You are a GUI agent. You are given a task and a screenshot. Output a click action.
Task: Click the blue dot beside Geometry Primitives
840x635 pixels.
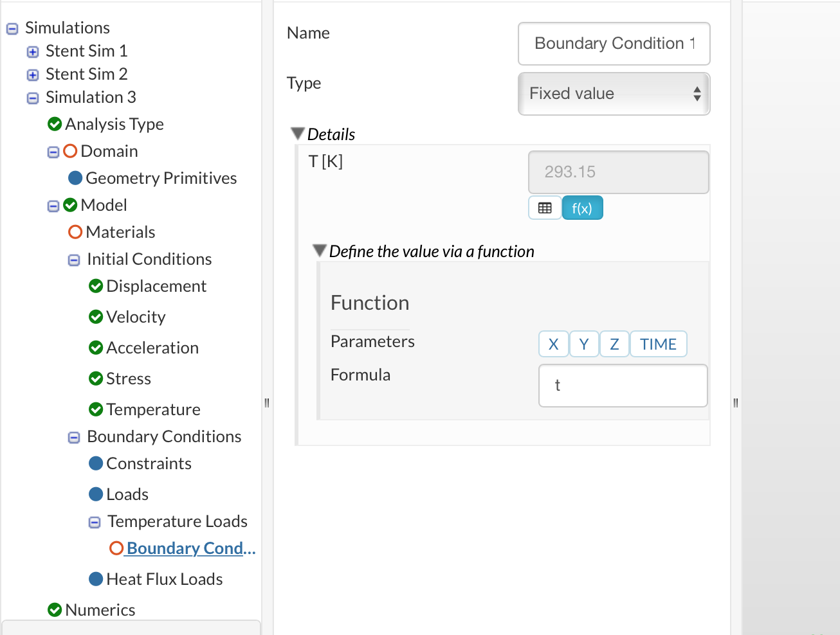(x=75, y=178)
